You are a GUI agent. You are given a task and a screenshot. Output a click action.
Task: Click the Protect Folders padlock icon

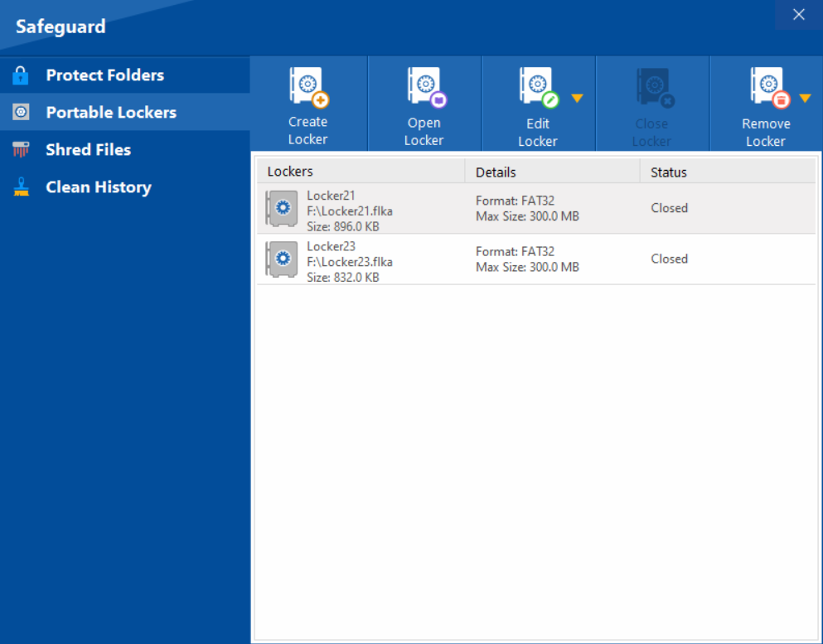[x=21, y=75]
